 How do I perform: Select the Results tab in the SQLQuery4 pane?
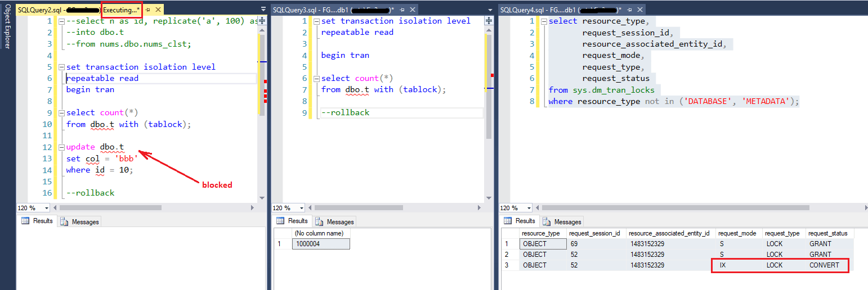coord(520,221)
